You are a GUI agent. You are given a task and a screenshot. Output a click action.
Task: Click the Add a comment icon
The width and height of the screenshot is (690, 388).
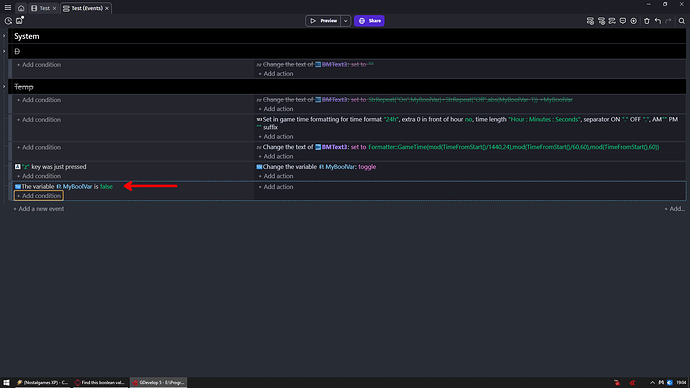(623, 21)
